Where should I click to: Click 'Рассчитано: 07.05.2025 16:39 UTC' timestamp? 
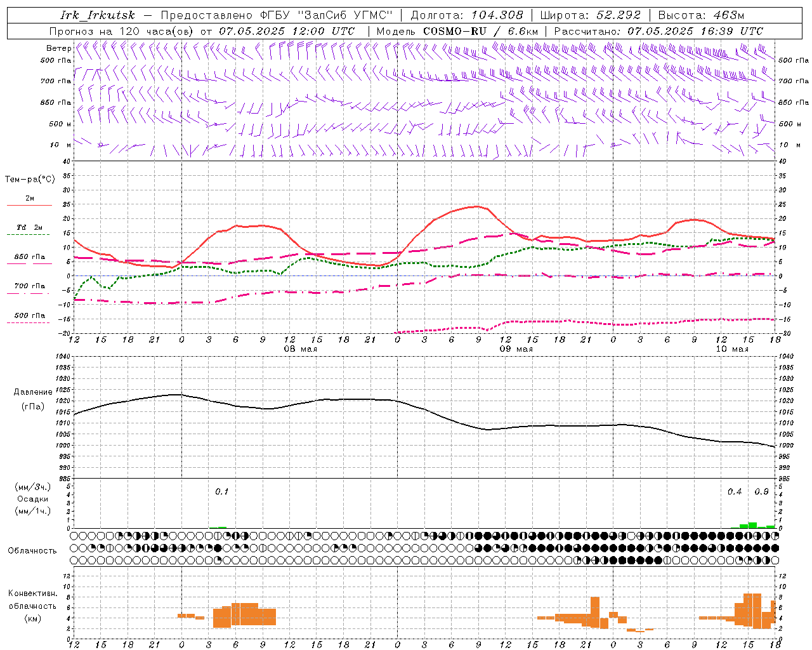pyautogui.click(x=658, y=31)
